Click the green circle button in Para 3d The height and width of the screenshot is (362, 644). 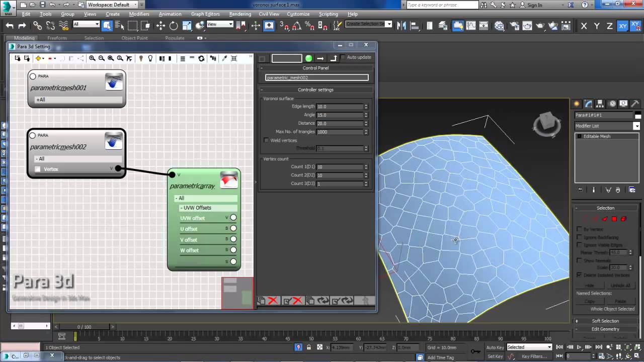(x=309, y=58)
